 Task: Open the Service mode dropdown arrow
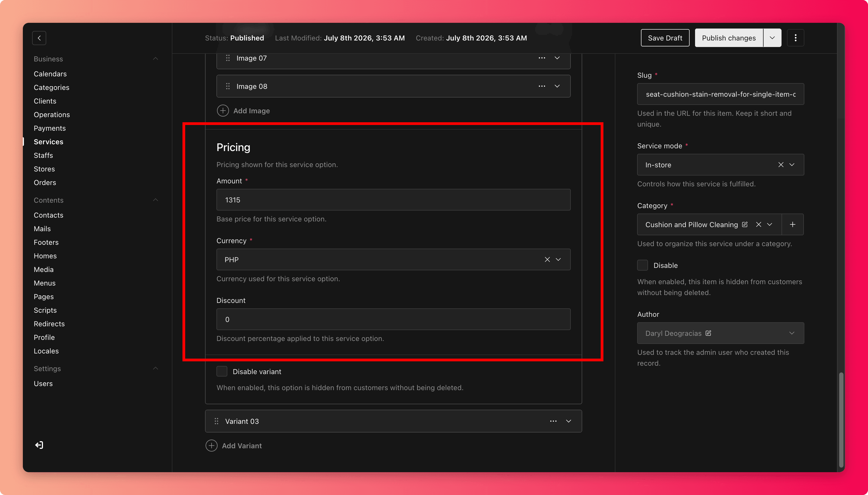pos(792,165)
